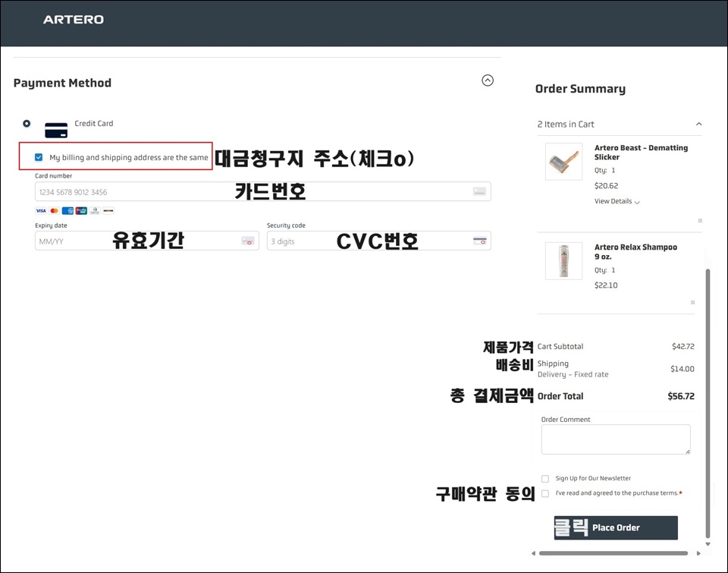Collapse the Payment Method section
728x573 pixels.
488,80
